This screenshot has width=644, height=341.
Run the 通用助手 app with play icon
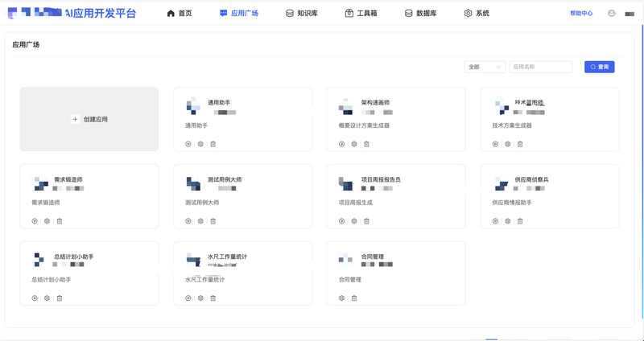[x=188, y=144]
